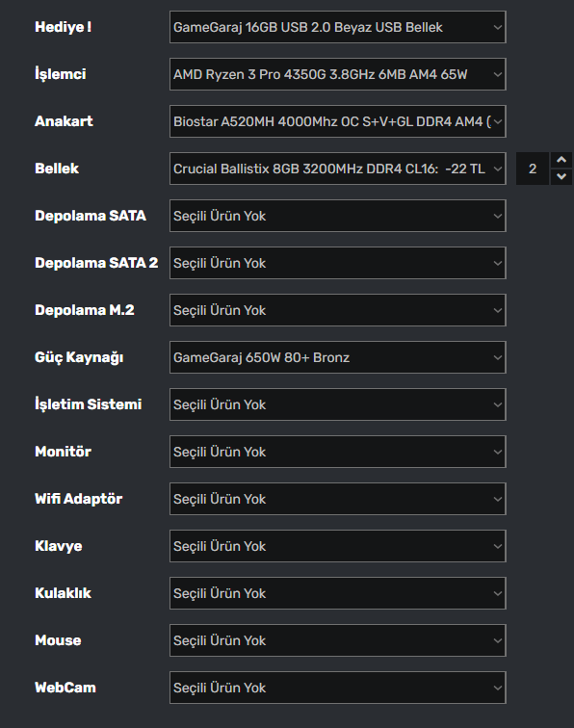Open the Depolama SATA 2 dropdown
574x728 pixels.
(338, 263)
